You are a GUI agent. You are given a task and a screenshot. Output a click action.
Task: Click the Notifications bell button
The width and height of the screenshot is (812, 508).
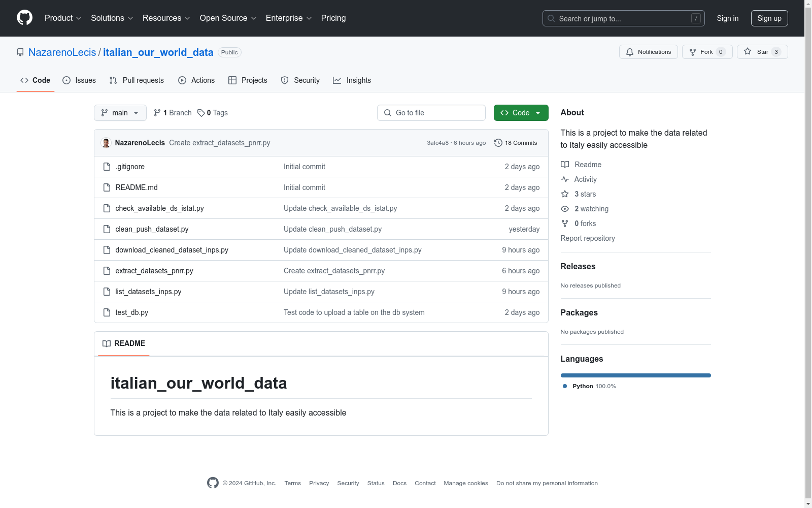click(648, 52)
